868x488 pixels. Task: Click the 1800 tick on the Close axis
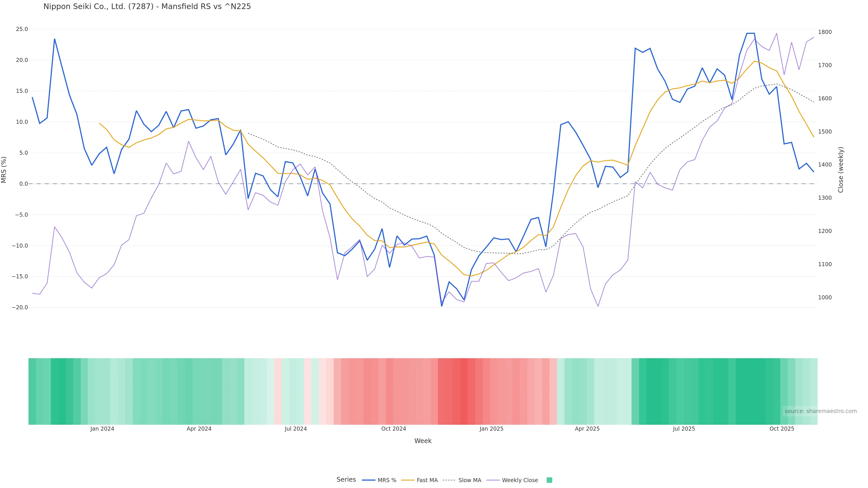pyautogui.click(x=825, y=32)
